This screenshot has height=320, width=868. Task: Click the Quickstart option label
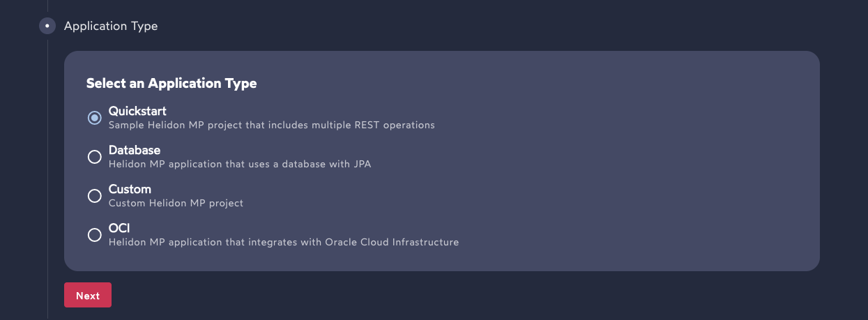pos(137,112)
